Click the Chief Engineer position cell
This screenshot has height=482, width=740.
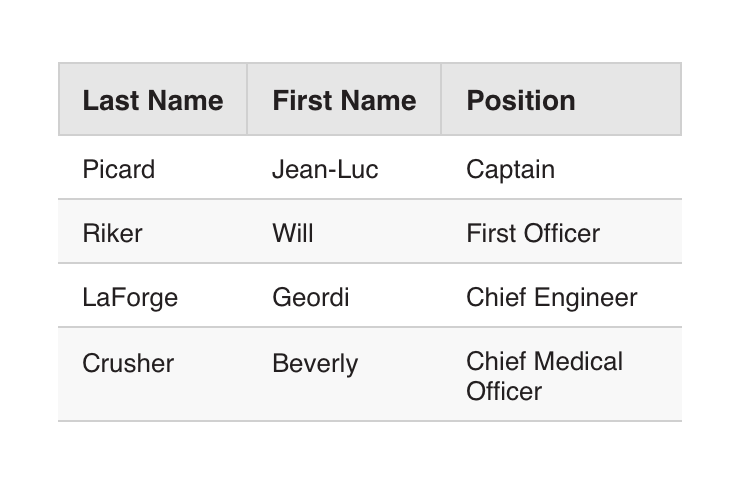(551, 297)
